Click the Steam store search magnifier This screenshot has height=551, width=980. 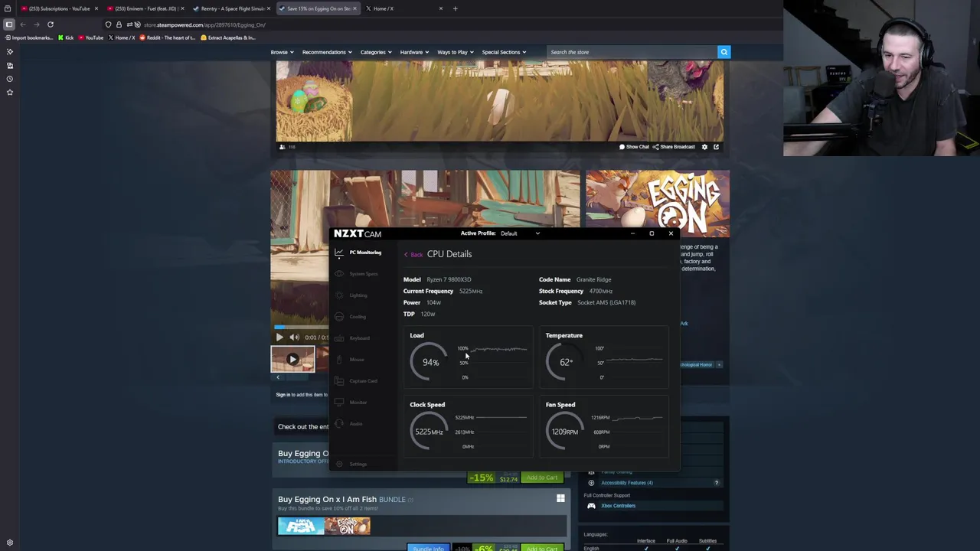pyautogui.click(x=724, y=52)
